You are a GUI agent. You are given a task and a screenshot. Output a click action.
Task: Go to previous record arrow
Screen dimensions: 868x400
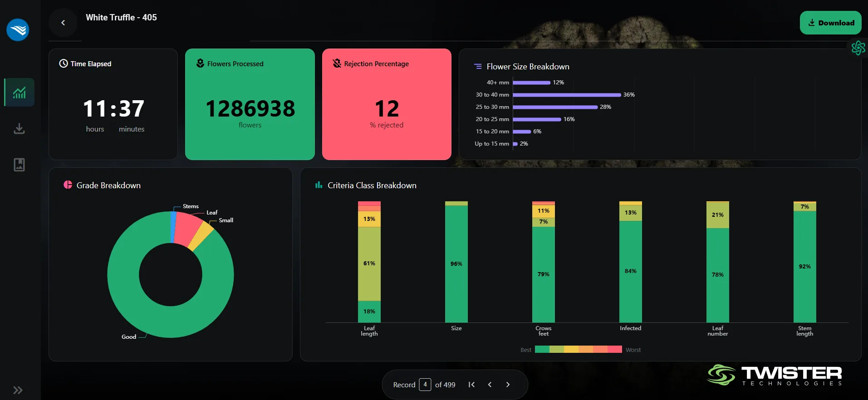490,385
